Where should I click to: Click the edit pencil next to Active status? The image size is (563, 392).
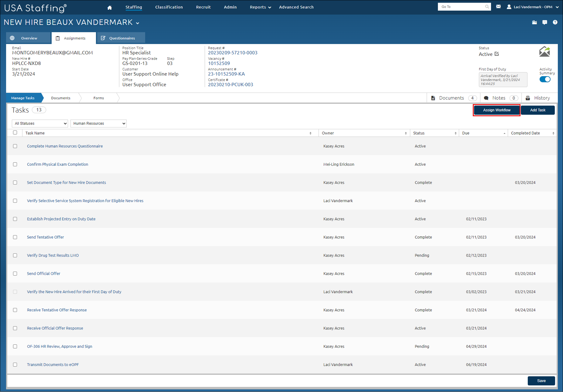[x=497, y=54]
